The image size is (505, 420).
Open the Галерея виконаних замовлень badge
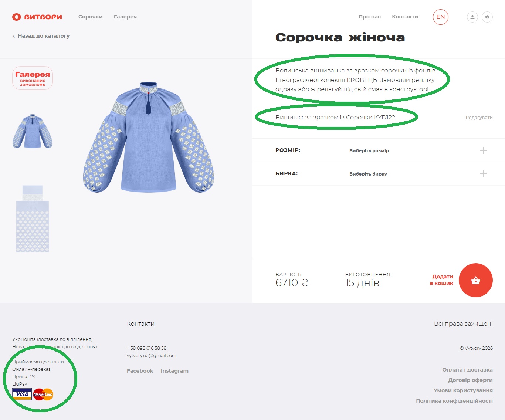click(33, 78)
